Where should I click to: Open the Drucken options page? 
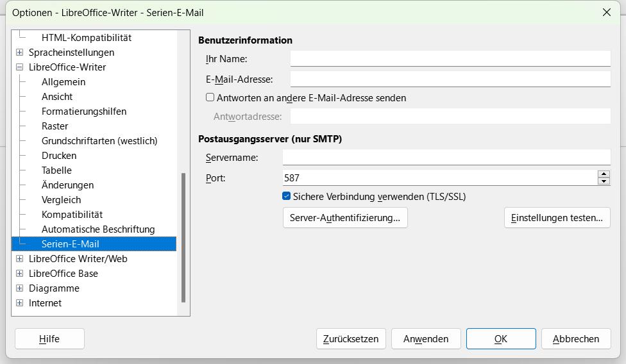point(59,156)
